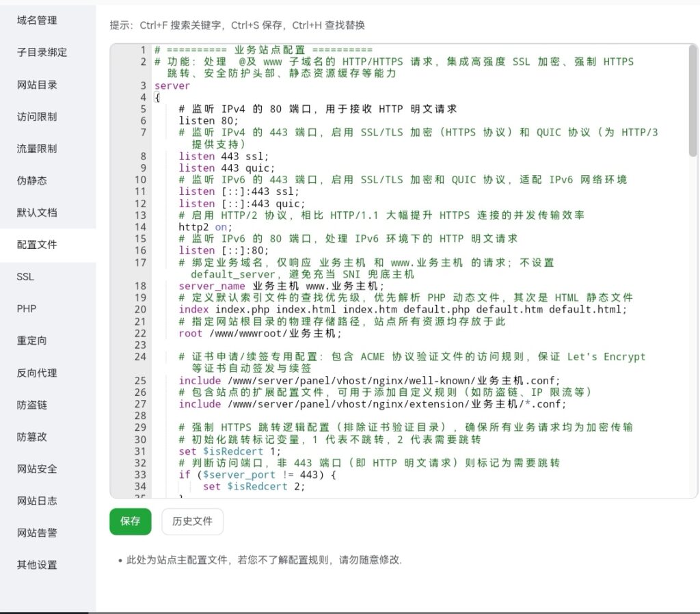Open the 历史文件 history files dialog

[192, 521]
